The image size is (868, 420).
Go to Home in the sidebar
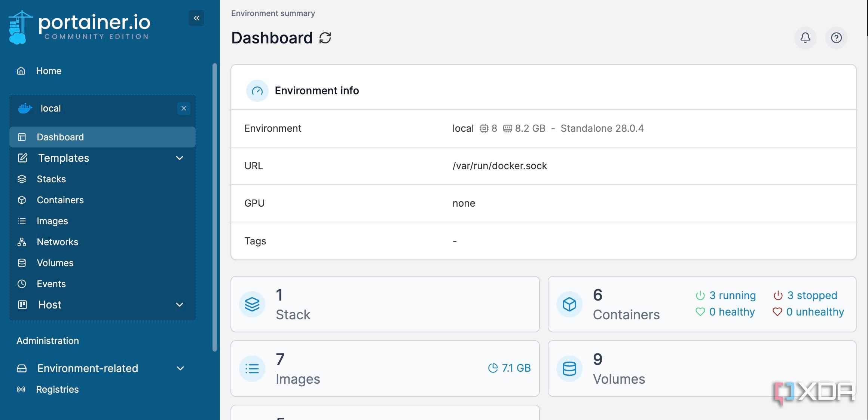point(49,71)
